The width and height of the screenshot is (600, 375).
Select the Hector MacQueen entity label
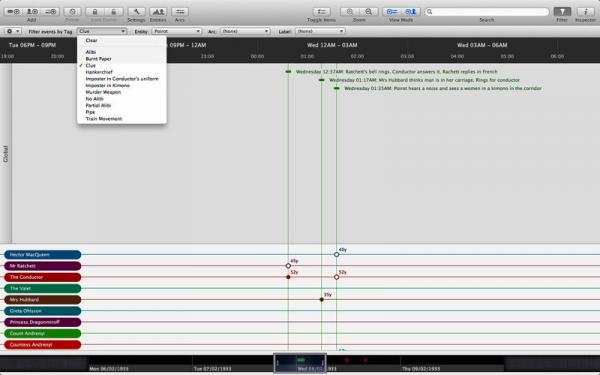pos(42,254)
